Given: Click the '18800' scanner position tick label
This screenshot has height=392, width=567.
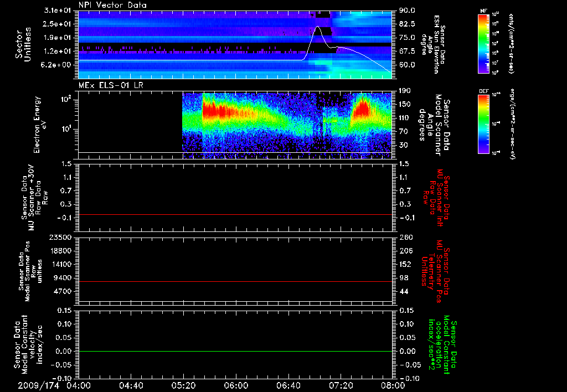Looking at the screenshot, I should (x=60, y=251).
